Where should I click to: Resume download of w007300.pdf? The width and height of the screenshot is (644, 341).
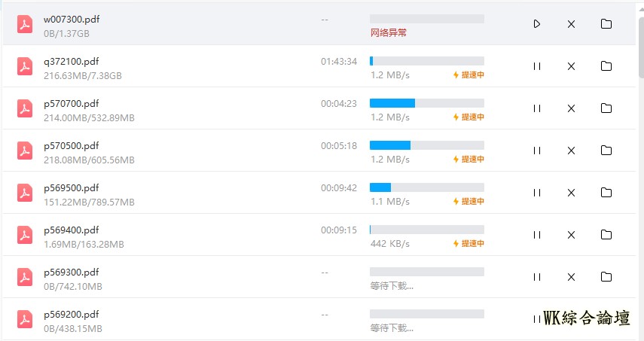pos(537,24)
